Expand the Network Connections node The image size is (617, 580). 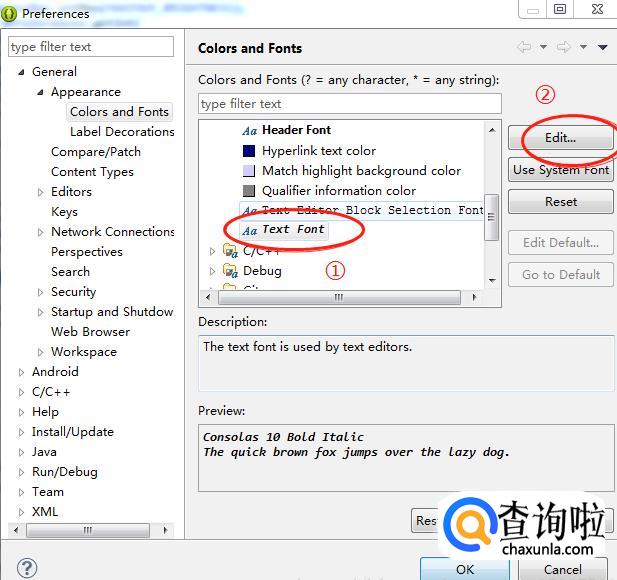tap(40, 232)
